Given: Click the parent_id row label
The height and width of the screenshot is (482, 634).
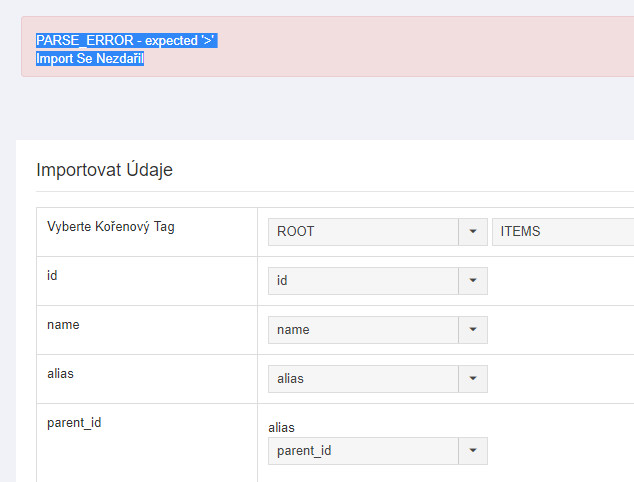Looking at the screenshot, I should point(74,423).
